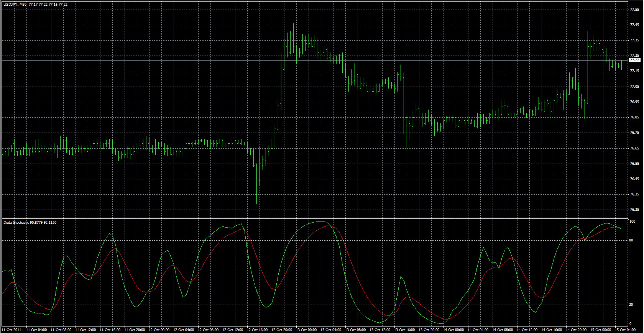Click the 12 Oct 16:00 time label
The image size is (644, 333).
click(257, 330)
